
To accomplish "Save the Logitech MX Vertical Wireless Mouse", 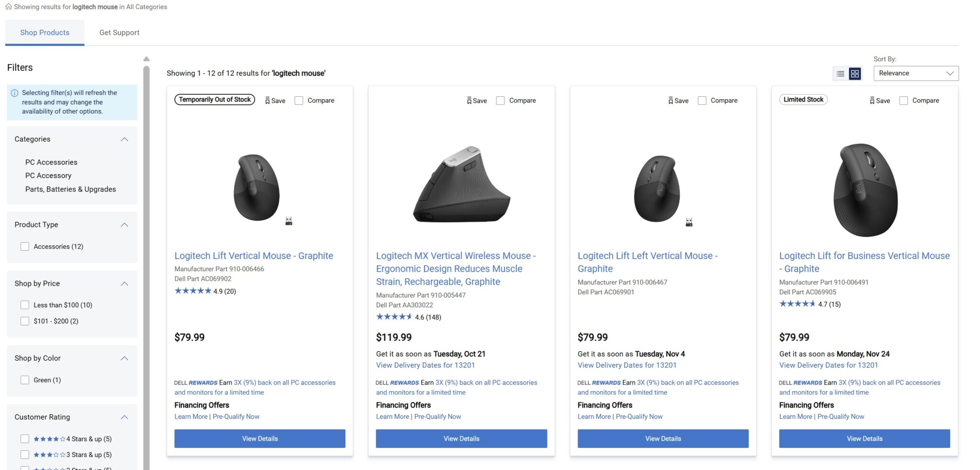I will [477, 101].
